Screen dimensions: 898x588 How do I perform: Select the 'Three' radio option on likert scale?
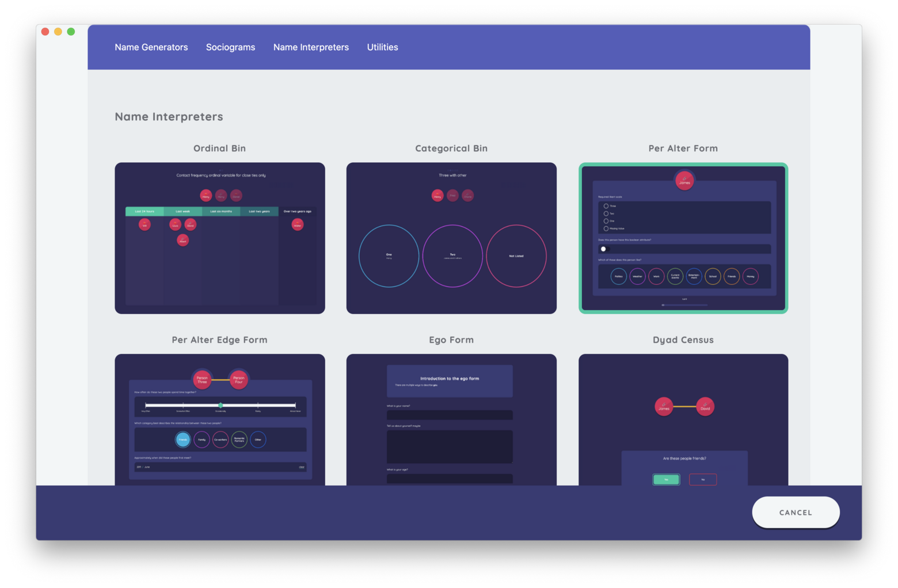[606, 206]
